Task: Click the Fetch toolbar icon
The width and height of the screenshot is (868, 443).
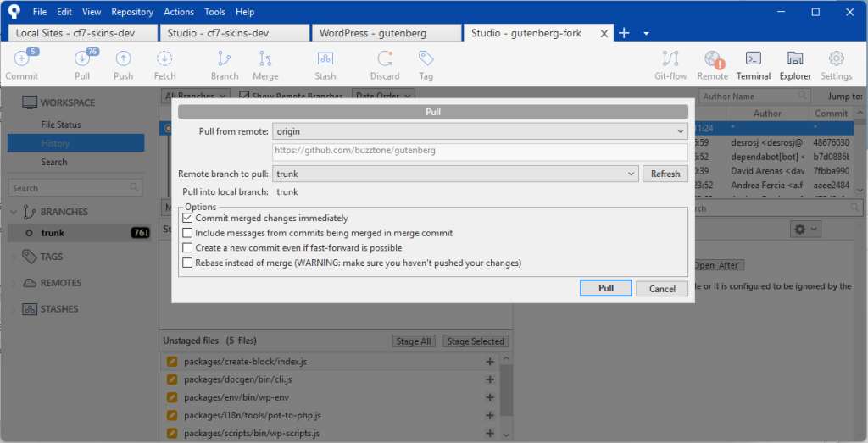Action: coord(164,65)
